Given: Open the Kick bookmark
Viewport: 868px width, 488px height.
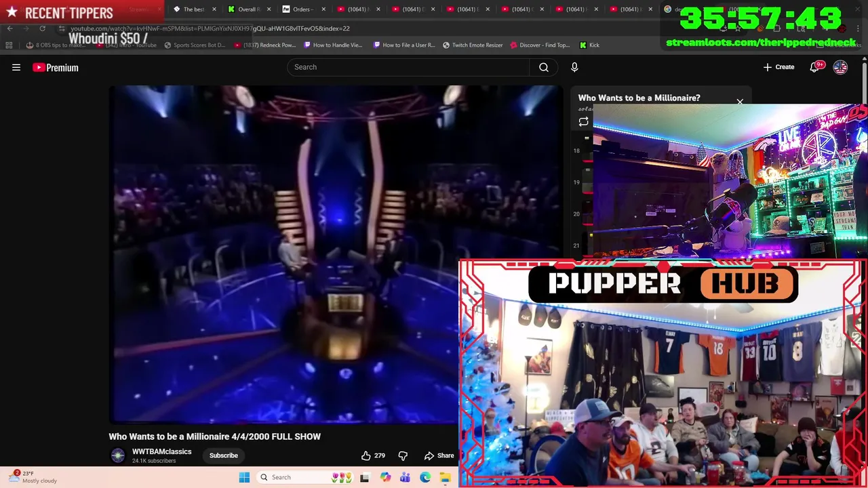Looking at the screenshot, I should 589,45.
